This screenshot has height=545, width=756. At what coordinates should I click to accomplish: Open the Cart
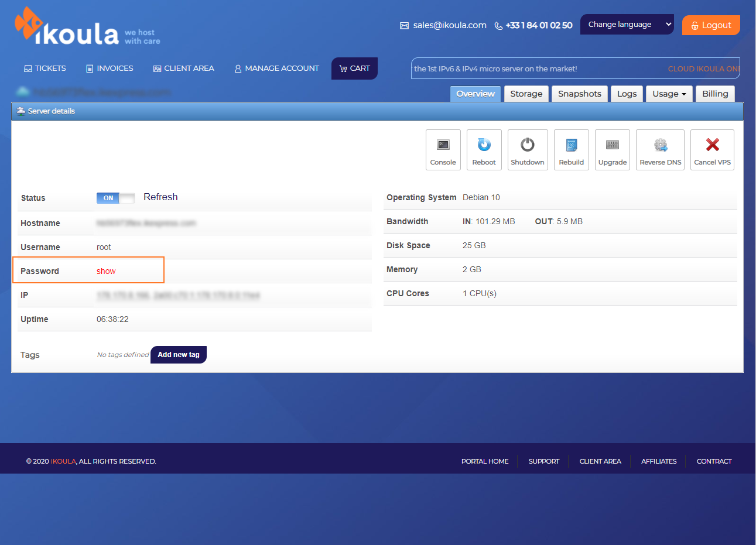354,68
